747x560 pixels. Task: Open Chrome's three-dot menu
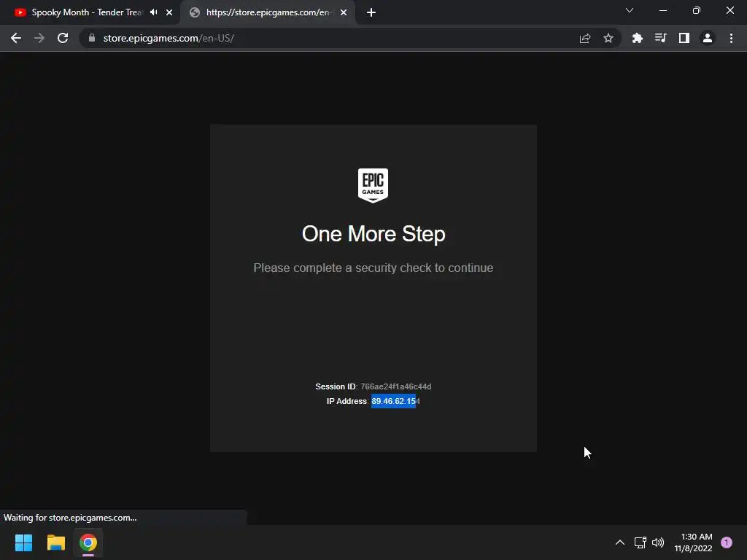731,38
